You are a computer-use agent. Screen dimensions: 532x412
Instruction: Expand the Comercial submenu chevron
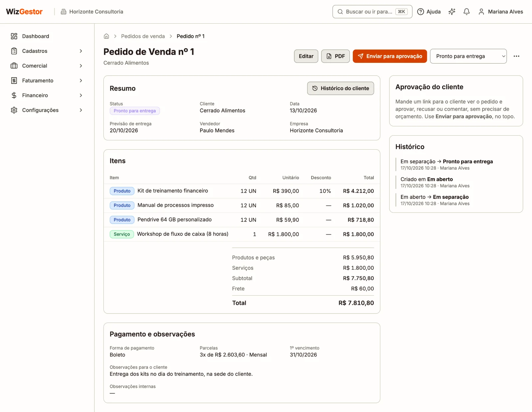pyautogui.click(x=81, y=66)
